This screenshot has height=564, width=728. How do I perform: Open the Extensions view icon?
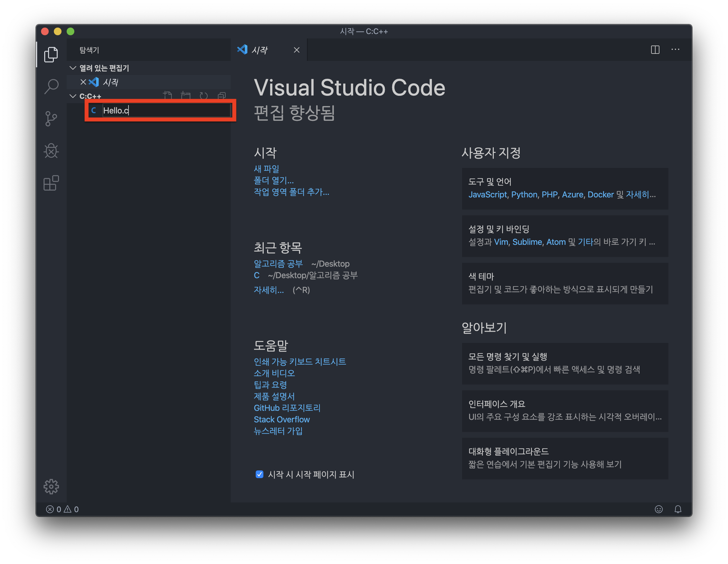[51, 183]
